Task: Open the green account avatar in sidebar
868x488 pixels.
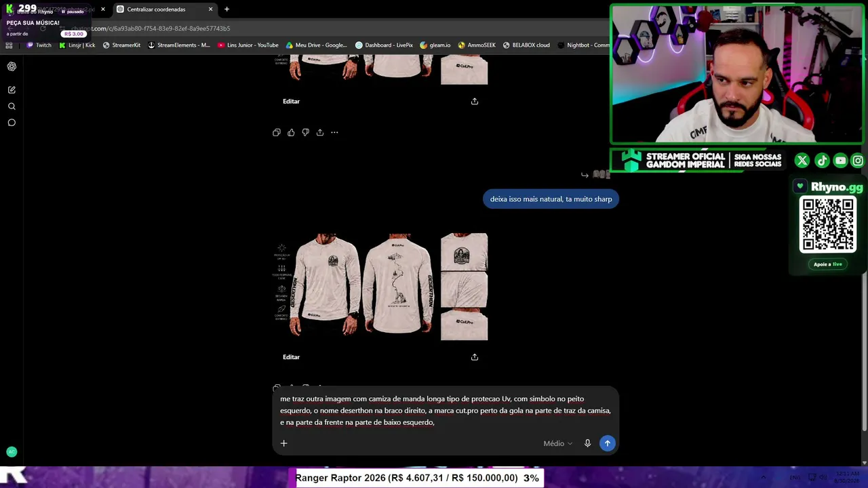Action: click(x=12, y=451)
